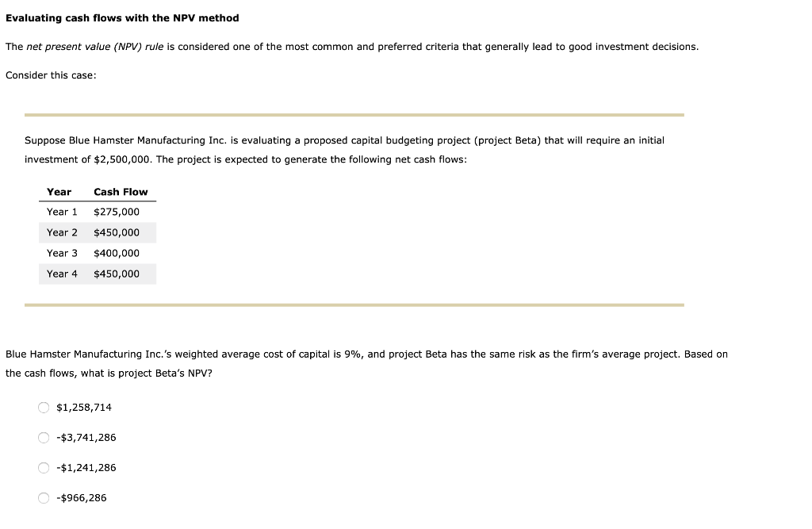Click the -$966,286 answer label
The height and width of the screenshot is (529, 812).
82,497
